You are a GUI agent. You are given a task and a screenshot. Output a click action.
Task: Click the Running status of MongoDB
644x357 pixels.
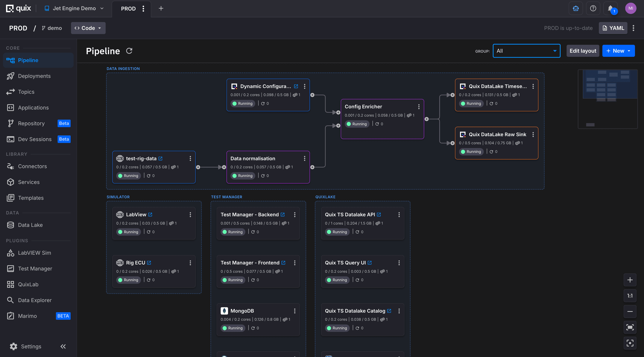pyautogui.click(x=232, y=328)
